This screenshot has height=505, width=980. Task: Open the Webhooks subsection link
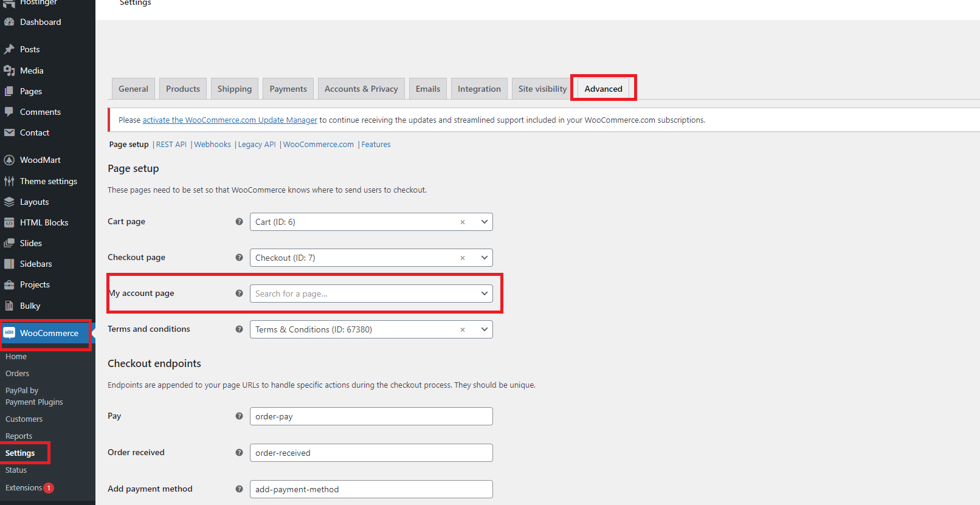coord(212,145)
